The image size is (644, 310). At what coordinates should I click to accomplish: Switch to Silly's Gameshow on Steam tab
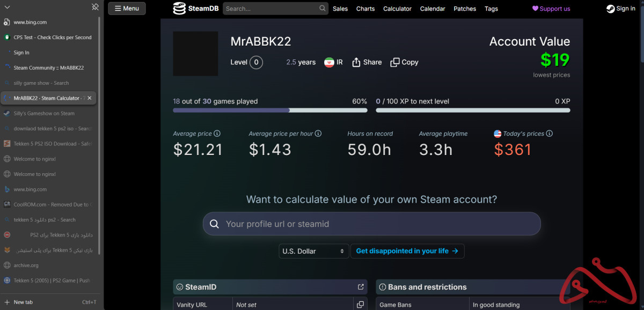48,113
